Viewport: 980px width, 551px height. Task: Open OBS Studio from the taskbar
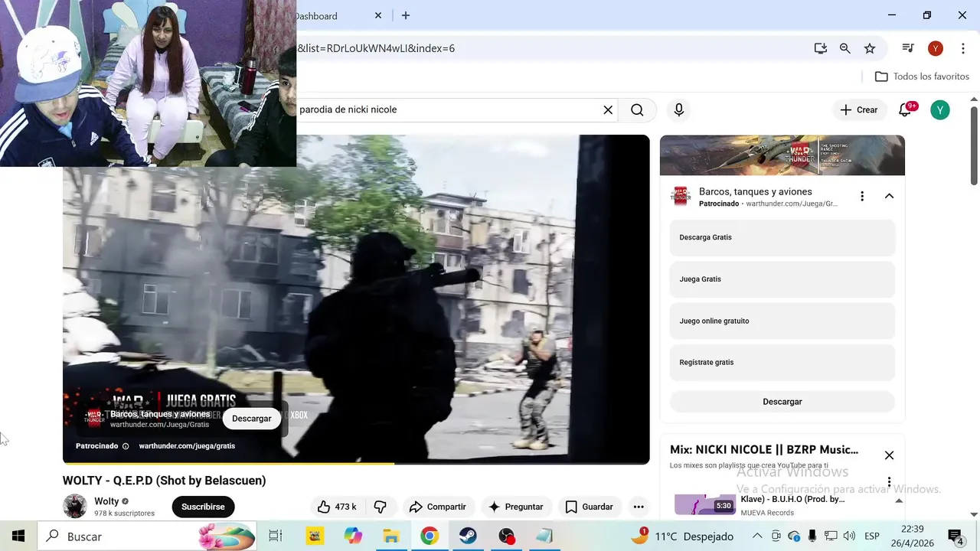coord(506,536)
